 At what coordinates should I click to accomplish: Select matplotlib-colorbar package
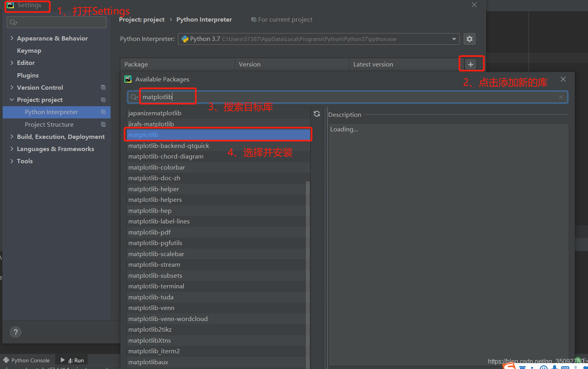[x=218, y=167]
